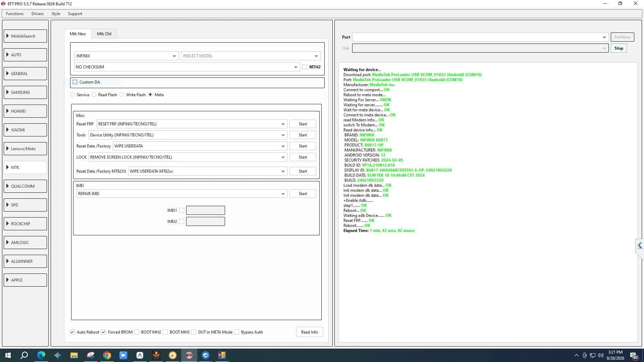
Task: Open Zoom camera app in taskbar
Action: click(123, 355)
